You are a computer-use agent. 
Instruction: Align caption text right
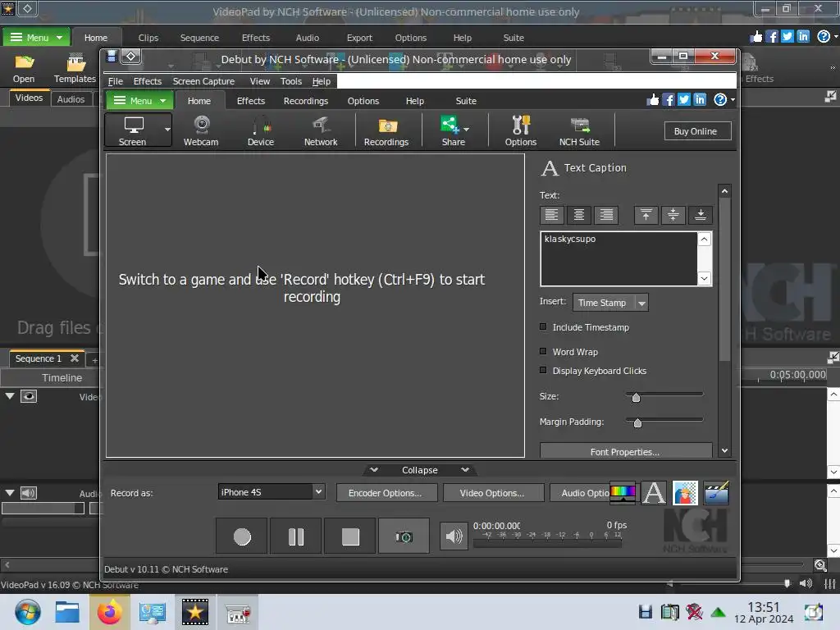pyautogui.click(x=606, y=215)
